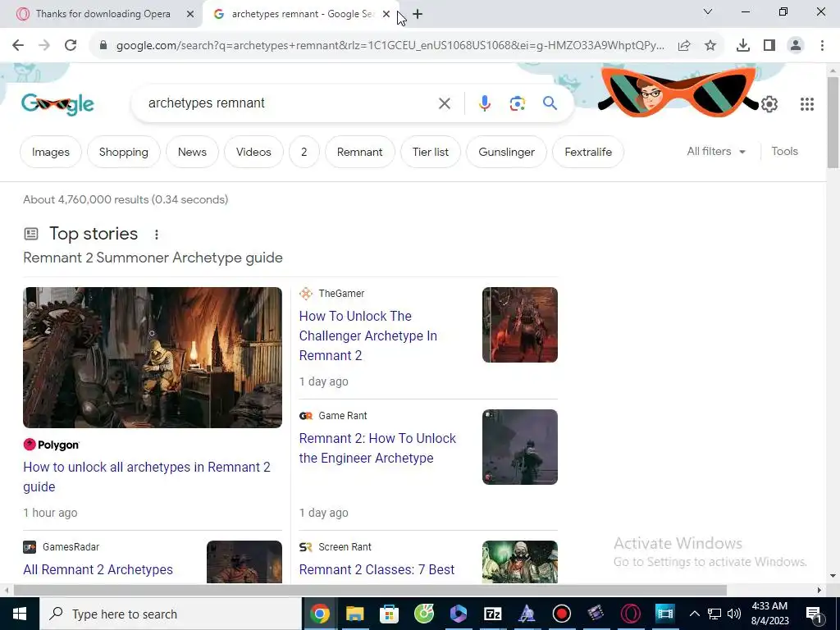This screenshot has height=630, width=840.
Task: Open Google apps grid
Action: click(x=807, y=104)
